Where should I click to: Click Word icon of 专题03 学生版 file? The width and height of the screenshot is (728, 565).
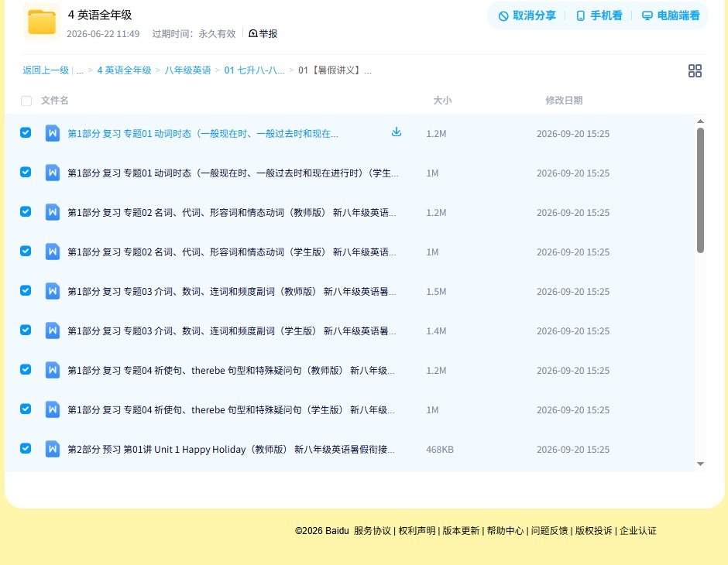click(53, 330)
